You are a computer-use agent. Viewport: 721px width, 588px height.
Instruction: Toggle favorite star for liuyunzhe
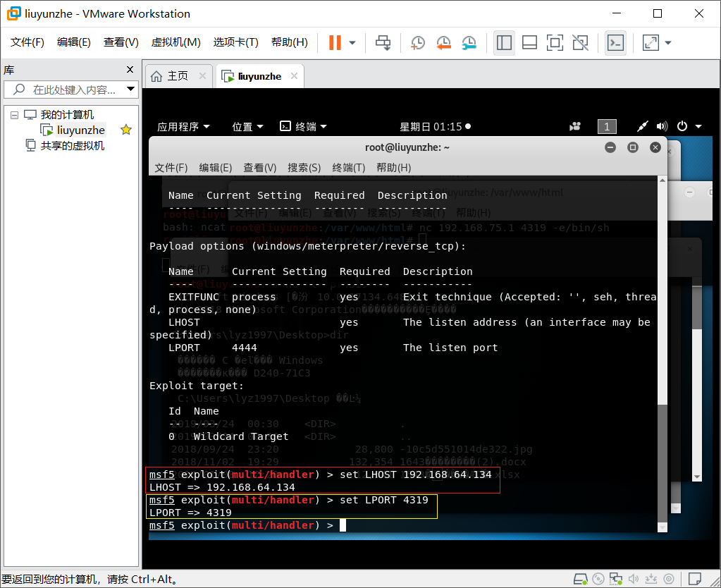126,130
